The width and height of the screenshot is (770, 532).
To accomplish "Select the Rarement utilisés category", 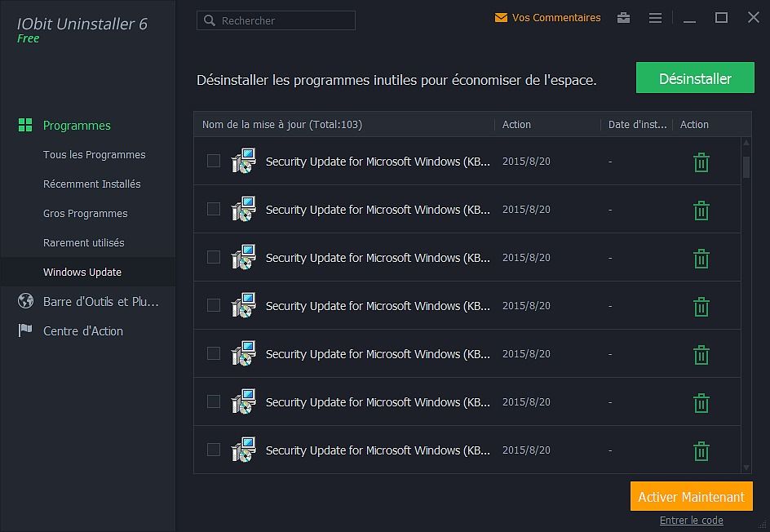I will pos(83,243).
